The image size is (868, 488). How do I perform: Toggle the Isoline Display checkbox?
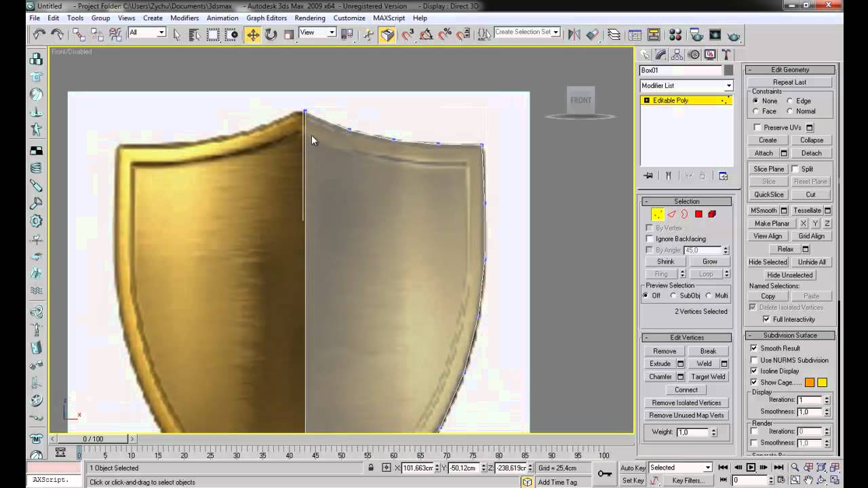(x=754, y=371)
